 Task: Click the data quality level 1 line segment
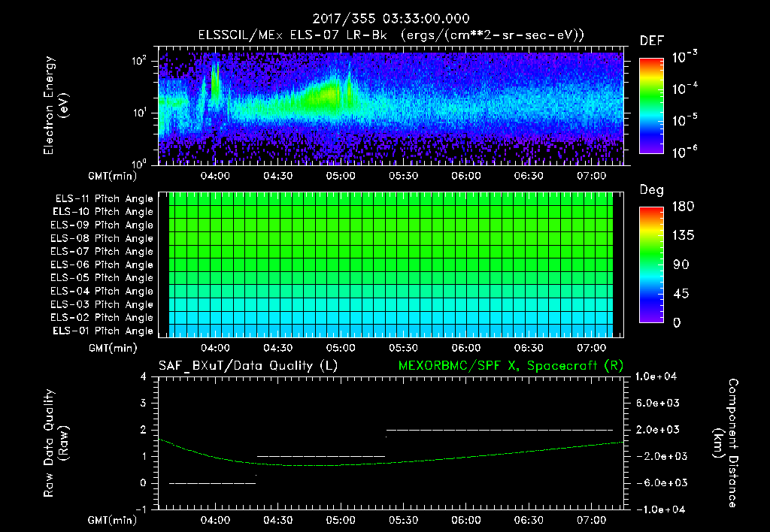pos(321,456)
